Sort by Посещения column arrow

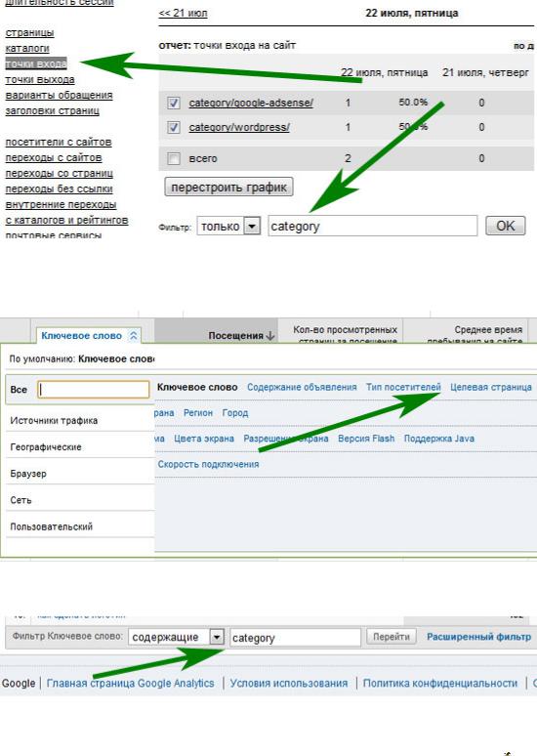click(x=270, y=336)
